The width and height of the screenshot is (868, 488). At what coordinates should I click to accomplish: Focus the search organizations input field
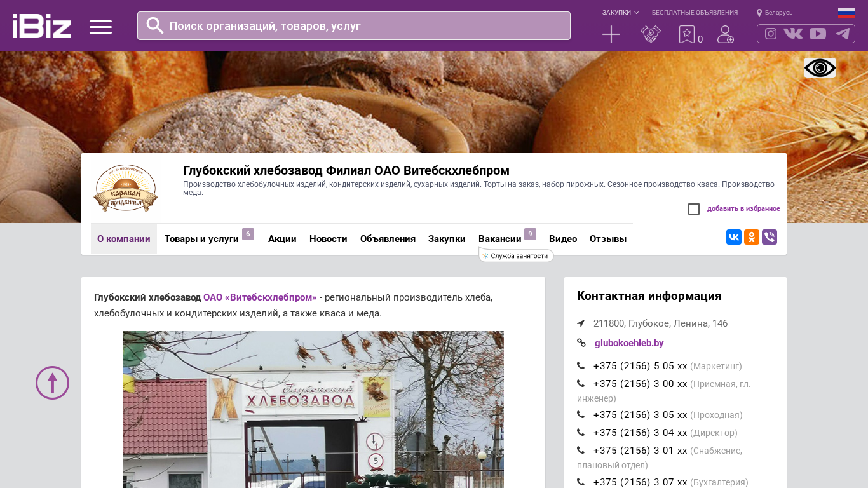tap(354, 25)
